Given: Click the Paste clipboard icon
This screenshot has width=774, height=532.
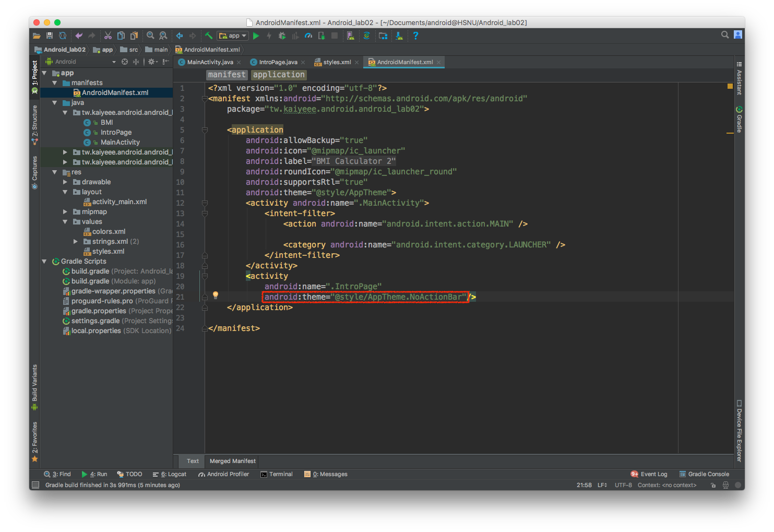Looking at the screenshot, I should coord(134,36).
